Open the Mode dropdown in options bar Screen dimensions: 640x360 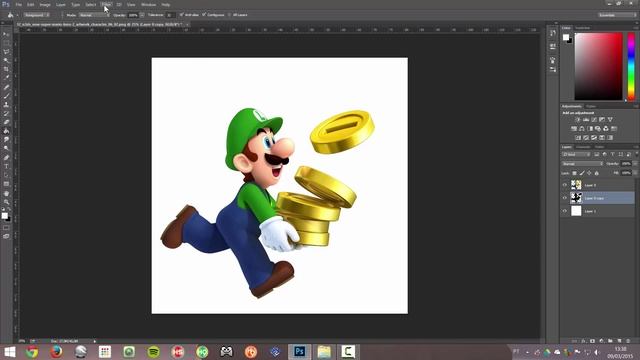tap(94, 15)
